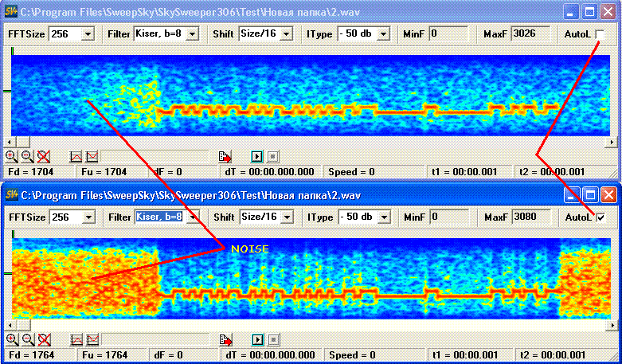
Task: Click zoom out icon in upper window
Action: [26, 156]
